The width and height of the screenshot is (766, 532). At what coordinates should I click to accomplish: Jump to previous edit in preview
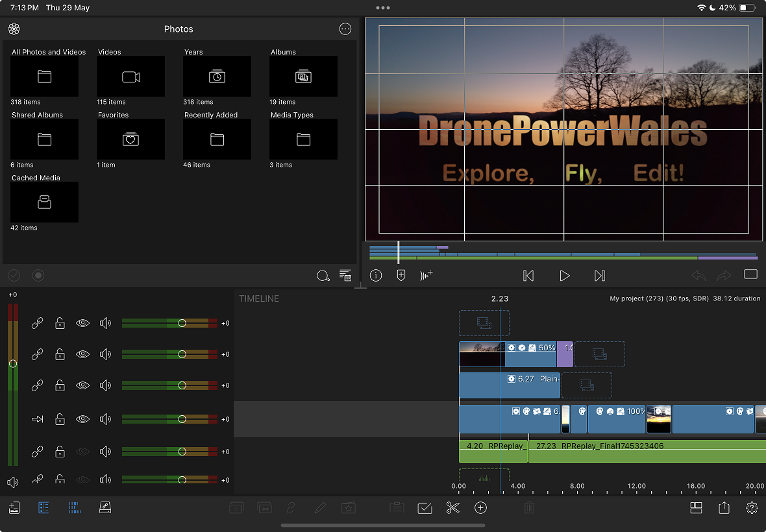528,276
